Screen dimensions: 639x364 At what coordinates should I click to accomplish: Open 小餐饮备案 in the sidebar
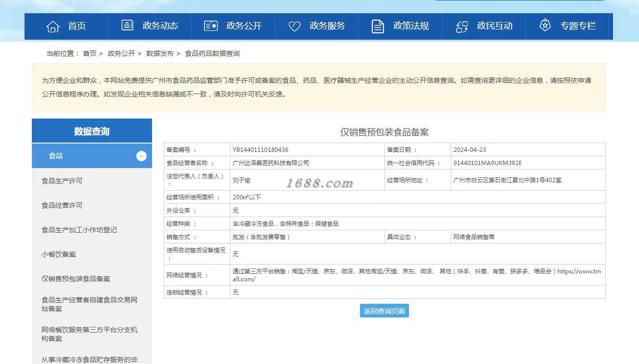point(58,254)
